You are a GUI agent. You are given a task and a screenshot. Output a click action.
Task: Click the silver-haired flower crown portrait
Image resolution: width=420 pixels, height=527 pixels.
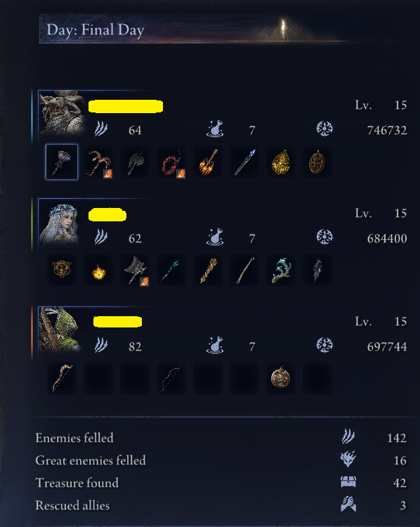[x=60, y=223]
